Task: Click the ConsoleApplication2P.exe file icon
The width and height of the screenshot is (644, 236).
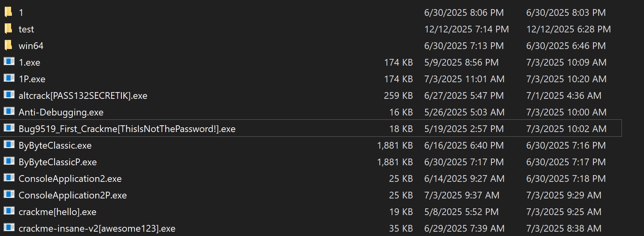Action: 9,194
